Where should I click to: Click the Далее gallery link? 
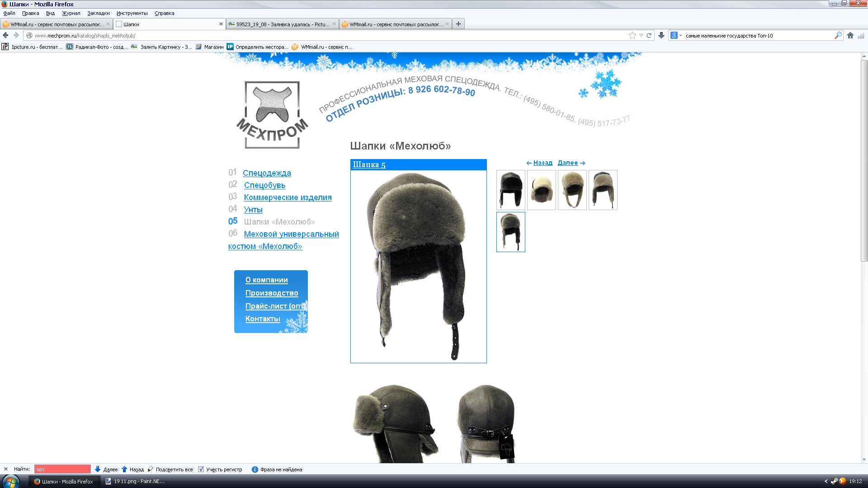pos(568,163)
